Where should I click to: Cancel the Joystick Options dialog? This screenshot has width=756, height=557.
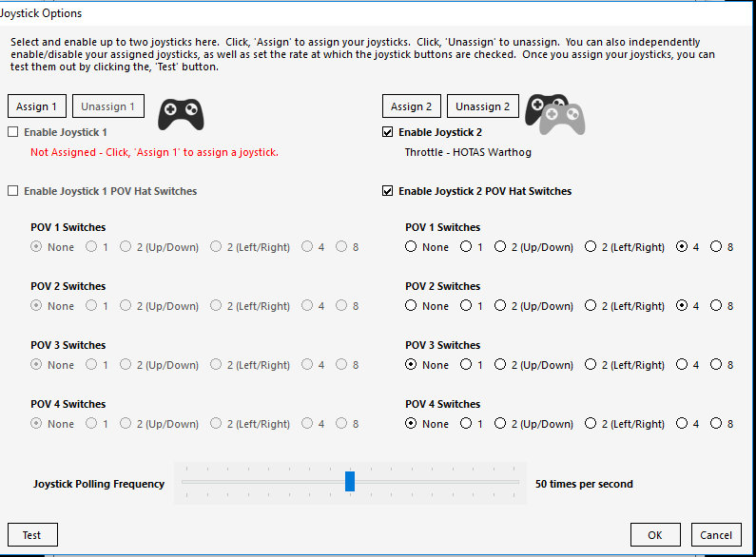(x=716, y=535)
